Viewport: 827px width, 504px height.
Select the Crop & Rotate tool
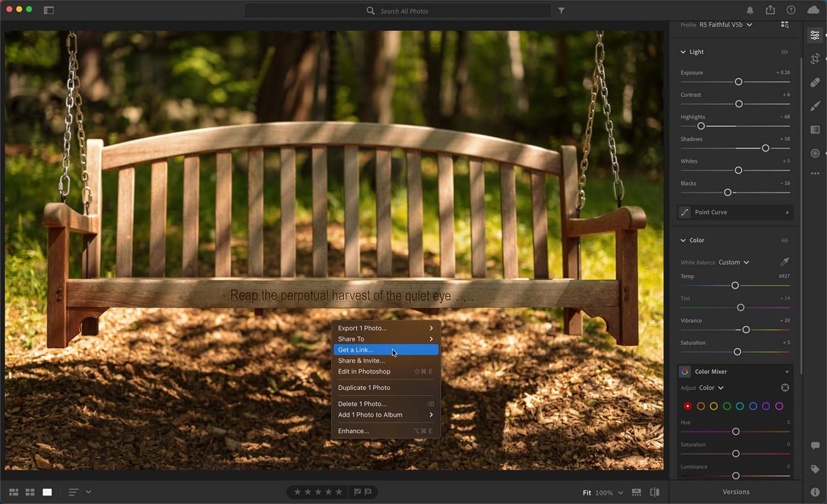(815, 59)
